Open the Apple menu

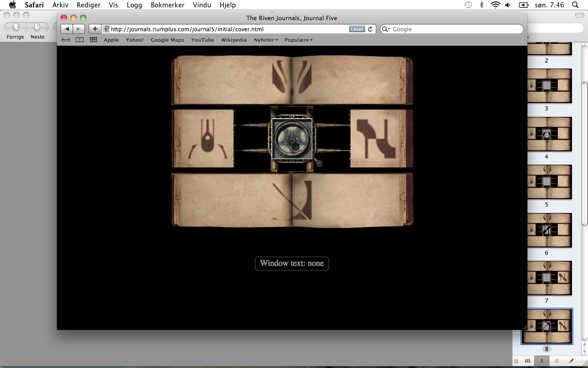click(12, 5)
